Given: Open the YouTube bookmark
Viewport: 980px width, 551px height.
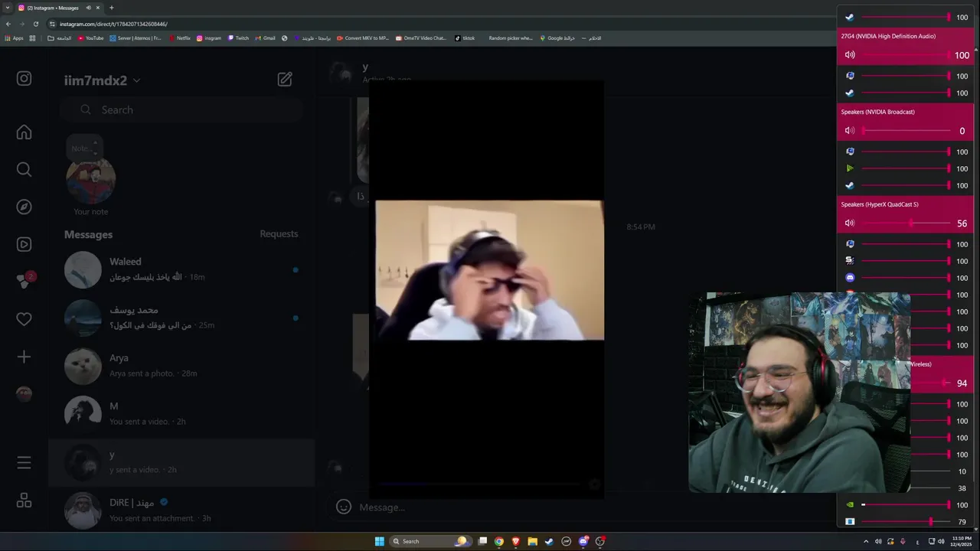Looking at the screenshot, I should 90,38.
